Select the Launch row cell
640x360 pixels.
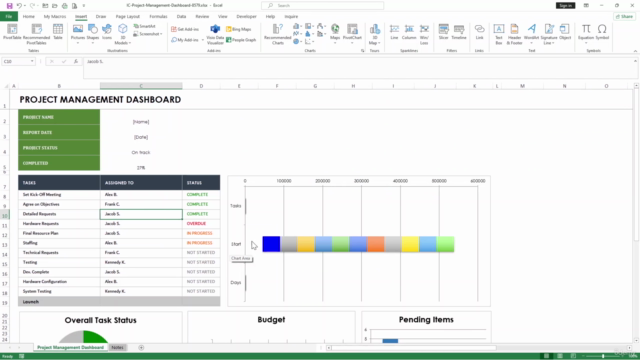point(59,302)
